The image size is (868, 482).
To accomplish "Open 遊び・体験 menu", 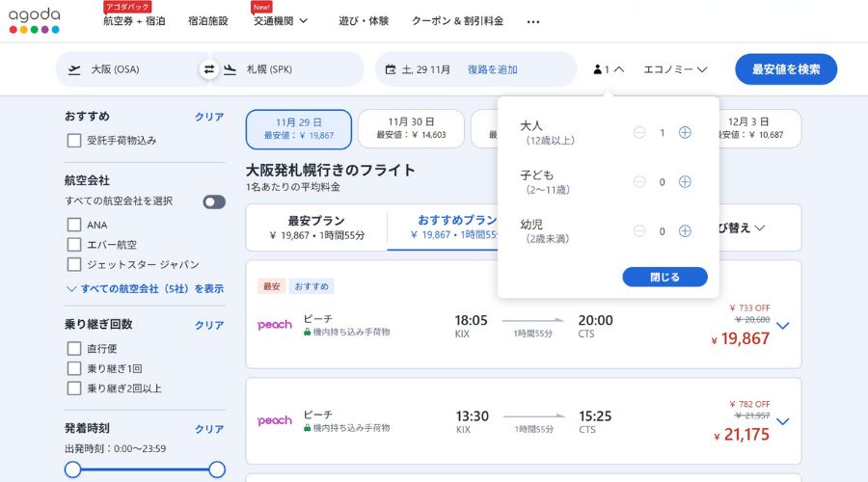I will [x=364, y=21].
